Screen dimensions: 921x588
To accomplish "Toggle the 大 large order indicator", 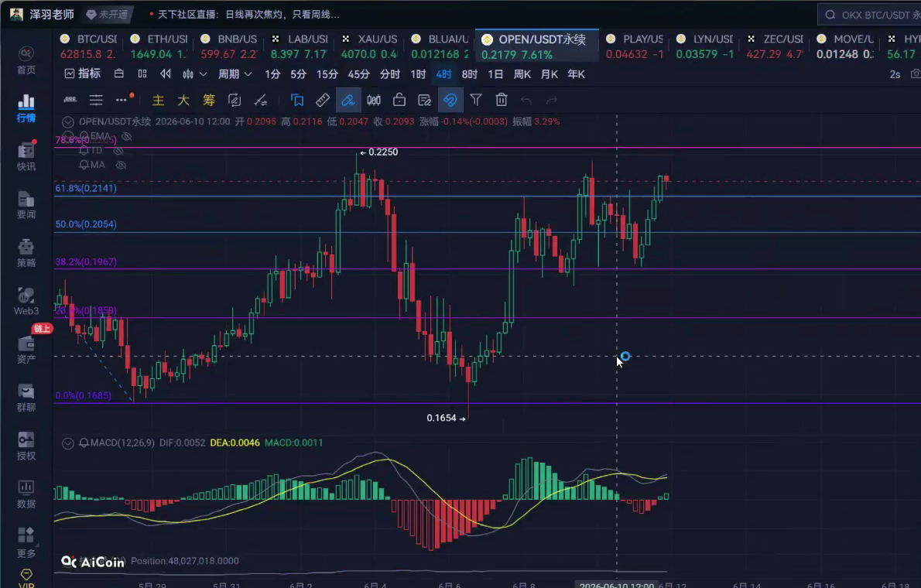I will coord(183,101).
